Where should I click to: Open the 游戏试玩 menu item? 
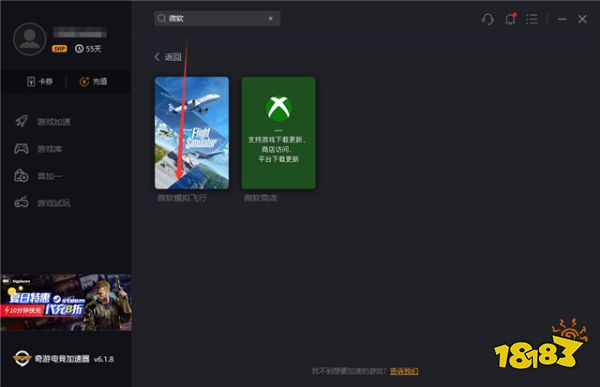pyautogui.click(x=54, y=203)
